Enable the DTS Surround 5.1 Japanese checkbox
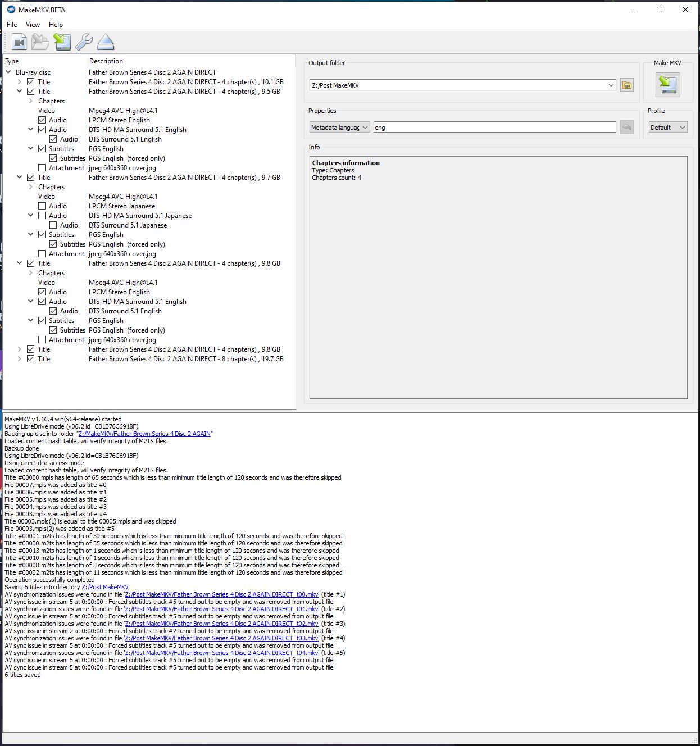Viewport: 700px width, 746px height. point(53,225)
